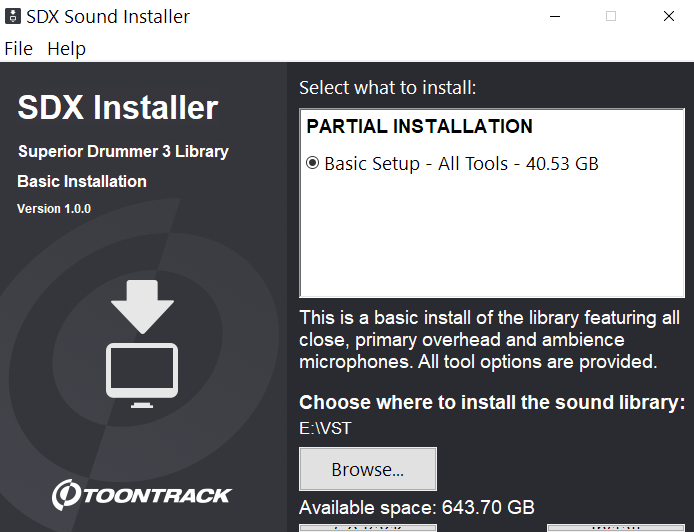Open the Help menu

[67, 48]
